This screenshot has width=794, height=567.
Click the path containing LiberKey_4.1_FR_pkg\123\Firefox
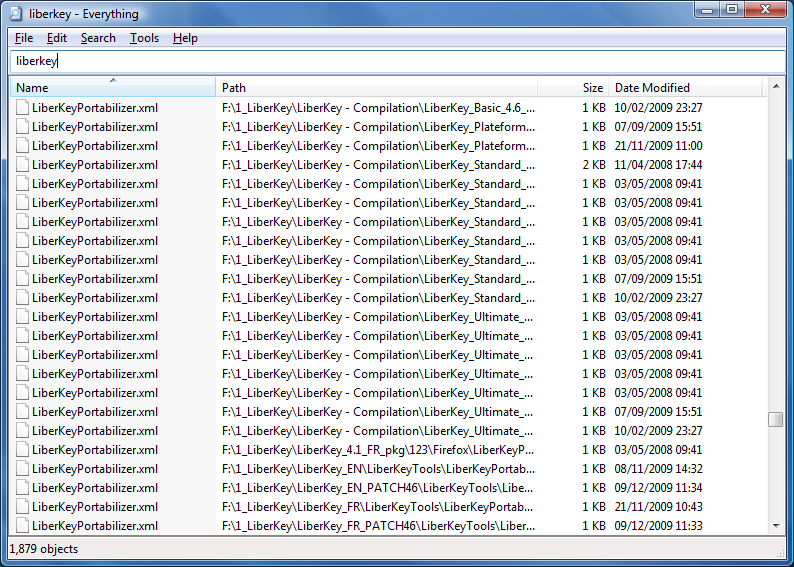tap(378, 450)
